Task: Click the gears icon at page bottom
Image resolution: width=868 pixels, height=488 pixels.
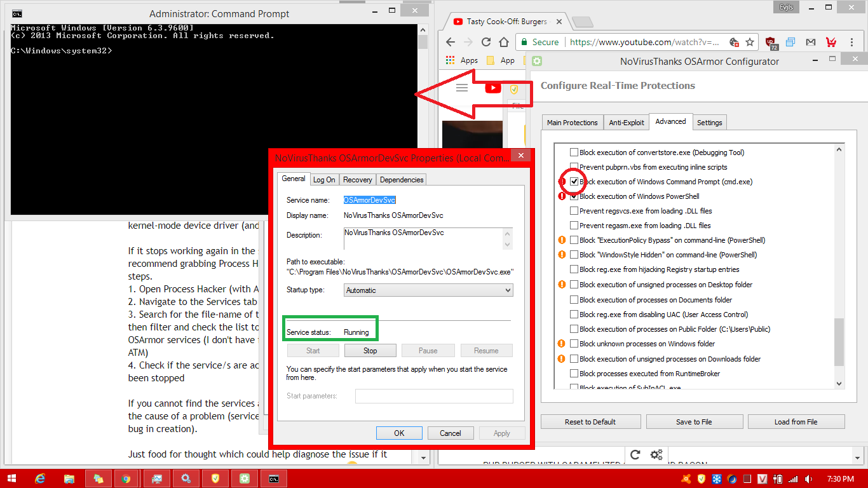Action: pos(656,455)
